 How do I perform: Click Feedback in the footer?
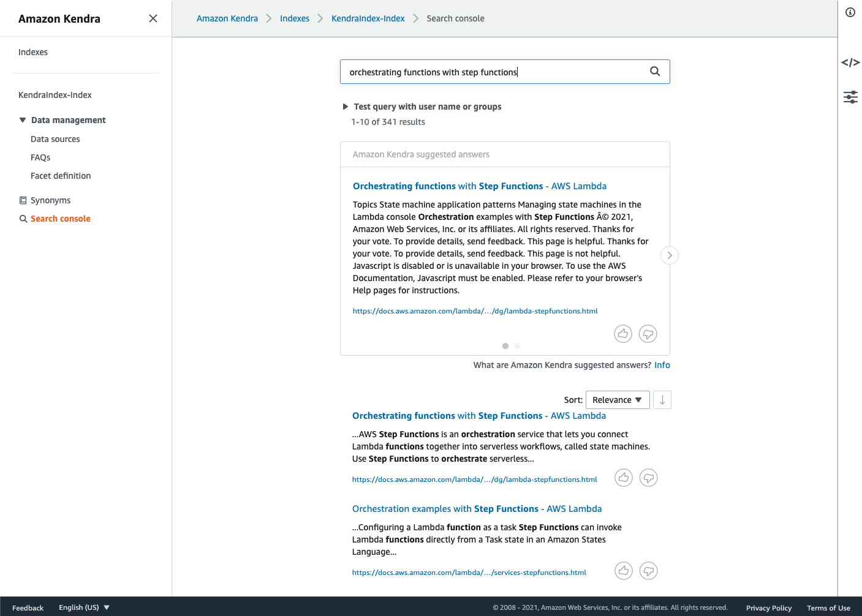click(28, 608)
